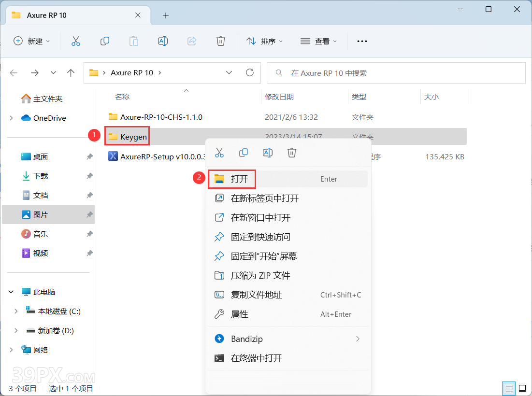Expand the 新加卷 (D:) node
532x396 pixels.
coord(16,331)
